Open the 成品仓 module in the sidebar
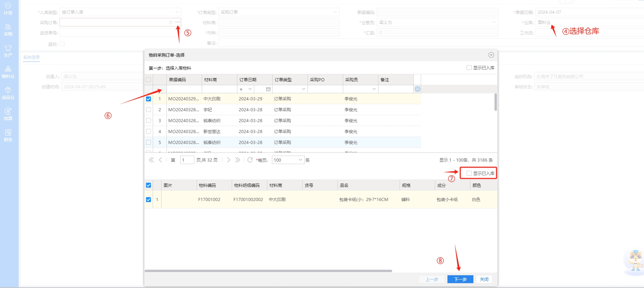 coord(8,93)
